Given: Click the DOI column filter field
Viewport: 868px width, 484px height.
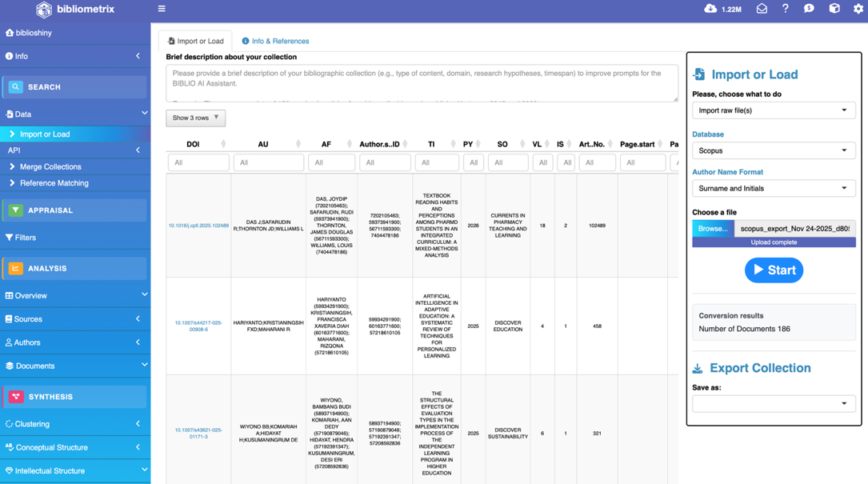Looking at the screenshot, I should point(198,163).
